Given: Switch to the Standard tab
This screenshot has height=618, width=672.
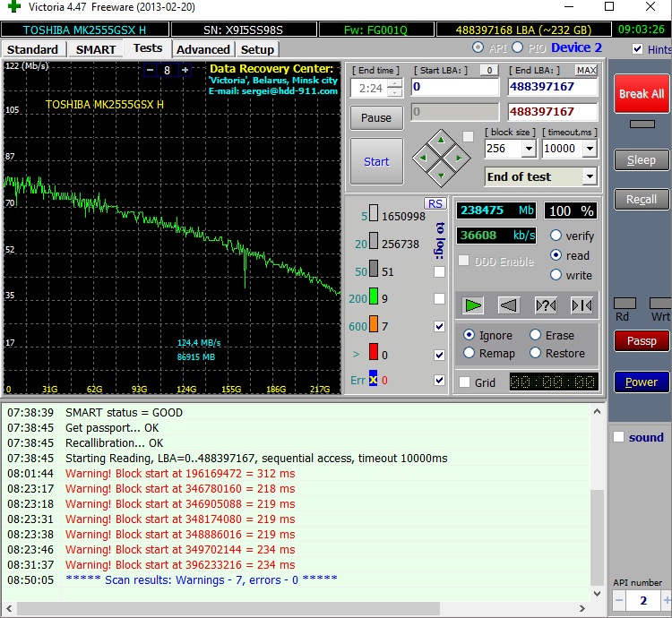Looking at the screenshot, I should click(x=32, y=49).
